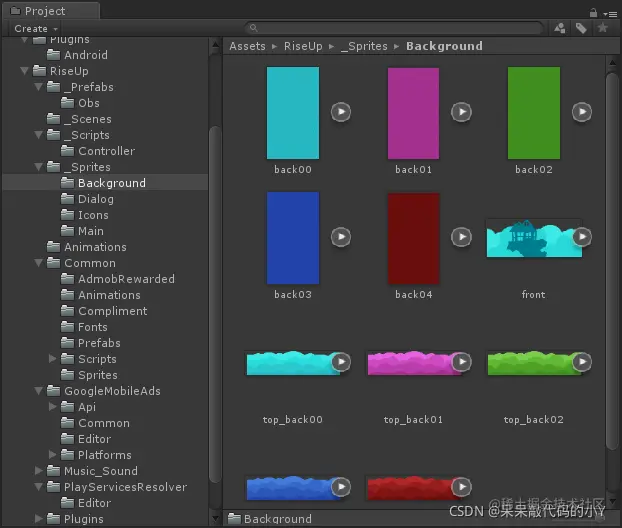Viewport: 622px width, 528px height.
Task: Click the search by label tag icon
Action: [581, 28]
